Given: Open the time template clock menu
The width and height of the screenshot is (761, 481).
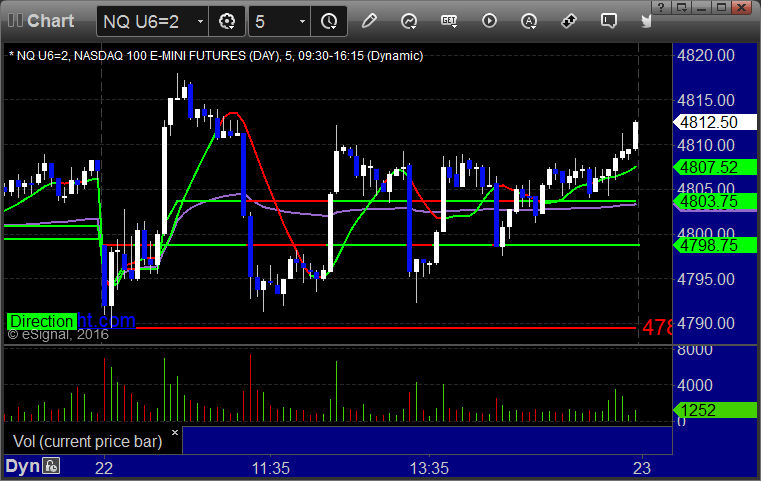Looking at the screenshot, I should 329,21.
